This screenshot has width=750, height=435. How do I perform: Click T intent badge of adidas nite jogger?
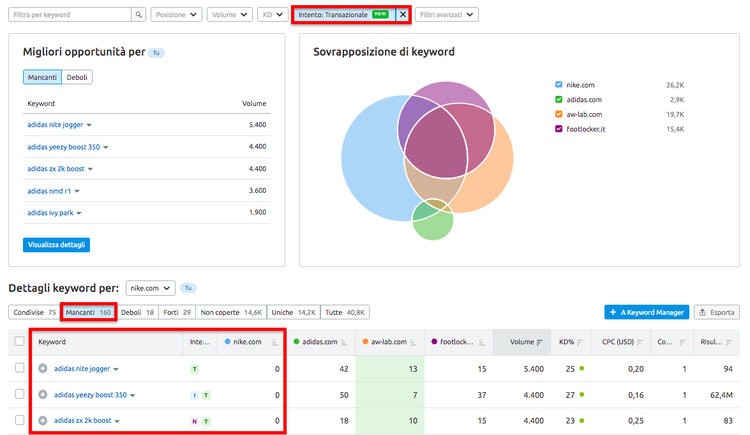195,369
